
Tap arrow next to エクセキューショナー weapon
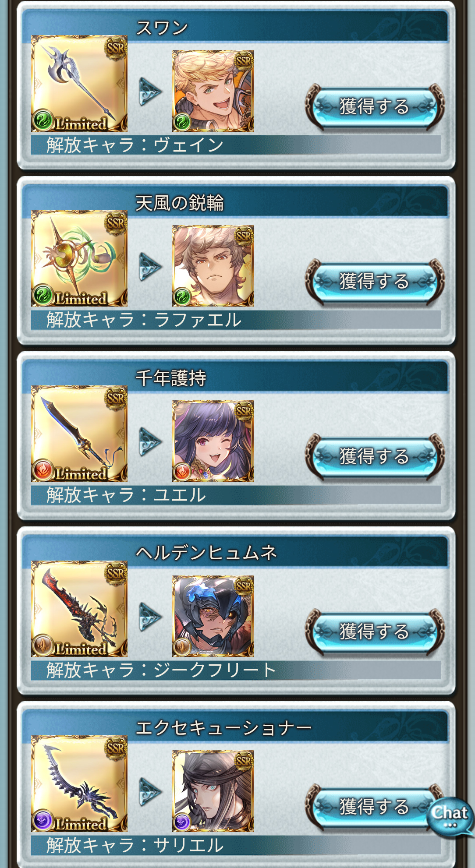(x=150, y=792)
